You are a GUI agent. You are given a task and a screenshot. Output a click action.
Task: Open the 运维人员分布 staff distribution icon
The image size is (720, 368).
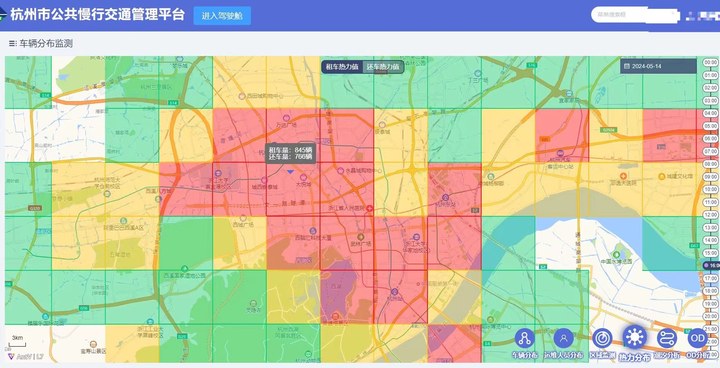point(563,339)
